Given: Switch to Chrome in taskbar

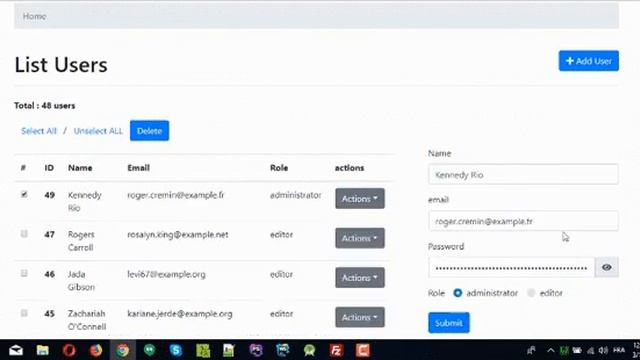Looking at the screenshot, I should click(x=122, y=350).
